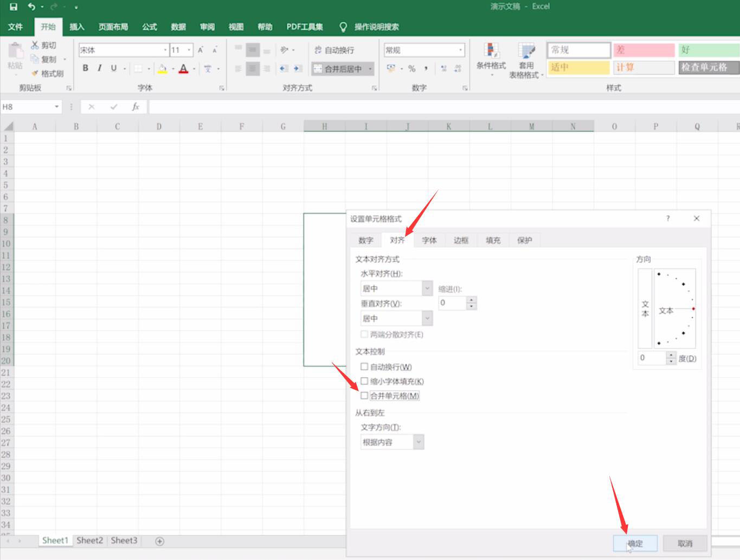The width and height of the screenshot is (740, 560).
Task: Click Wrap Text (自动换行) in ribbon
Action: 334,50
